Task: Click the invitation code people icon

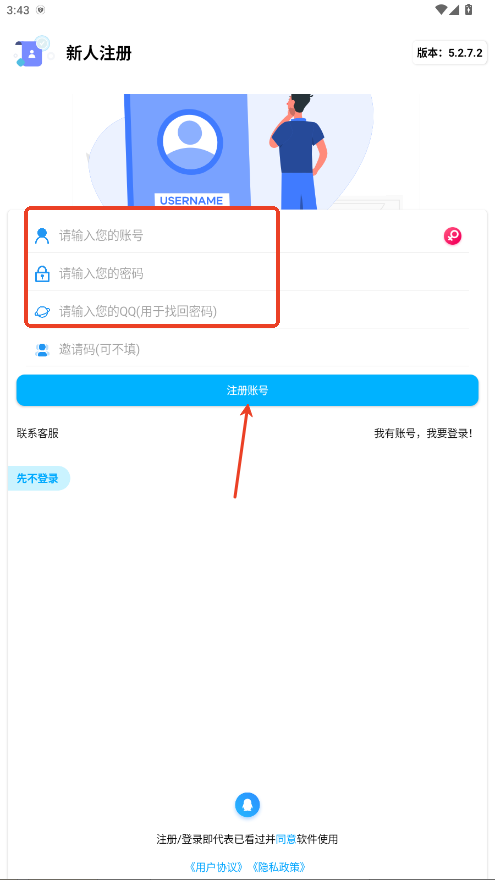Action: 42,350
